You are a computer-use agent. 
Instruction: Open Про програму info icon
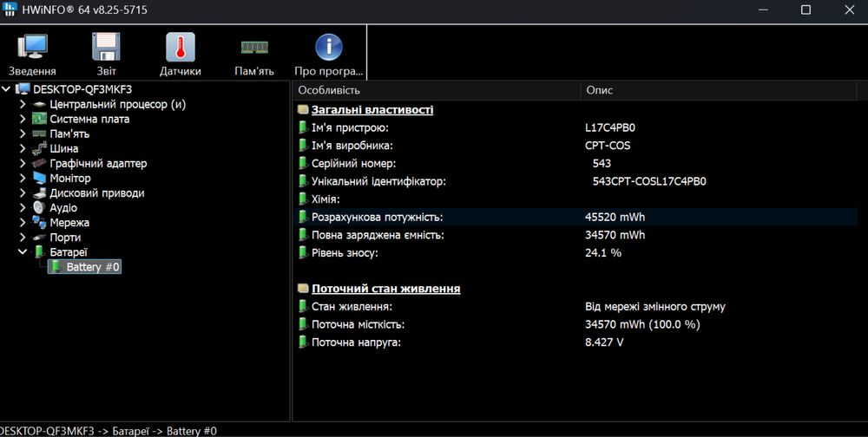pos(329,47)
